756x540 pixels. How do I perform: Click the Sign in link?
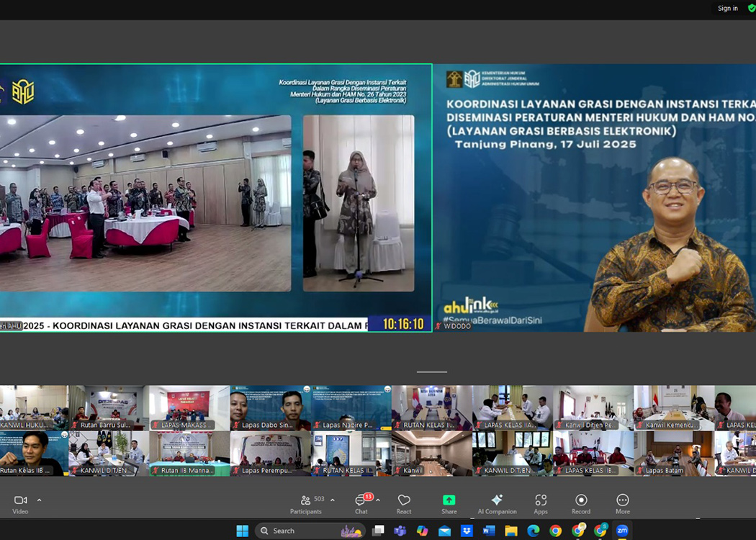(727, 9)
